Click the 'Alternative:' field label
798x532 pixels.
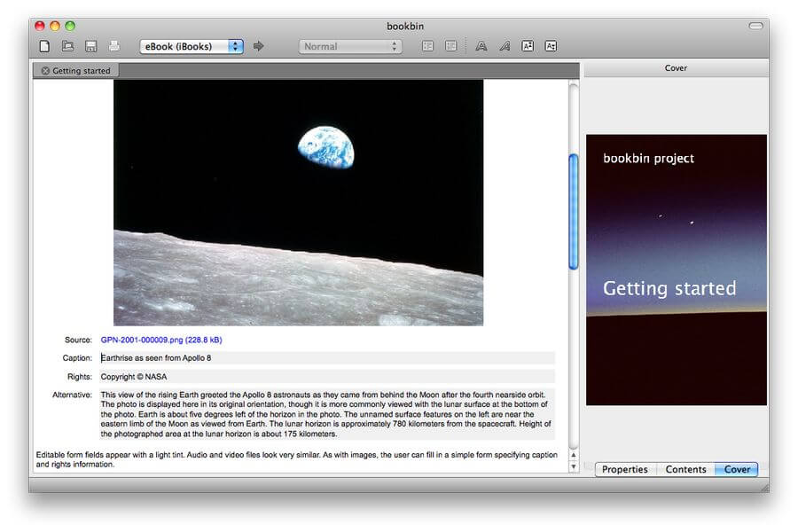pyautogui.click(x=72, y=395)
